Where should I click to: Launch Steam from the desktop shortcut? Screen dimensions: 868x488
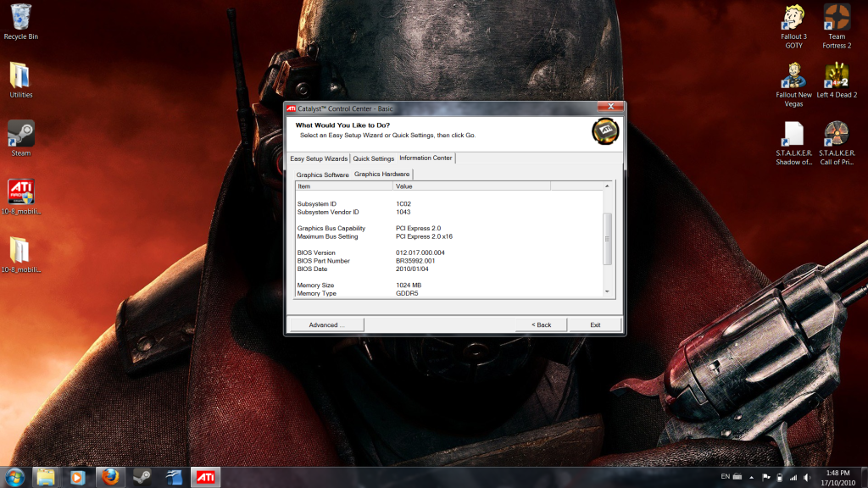(21, 138)
